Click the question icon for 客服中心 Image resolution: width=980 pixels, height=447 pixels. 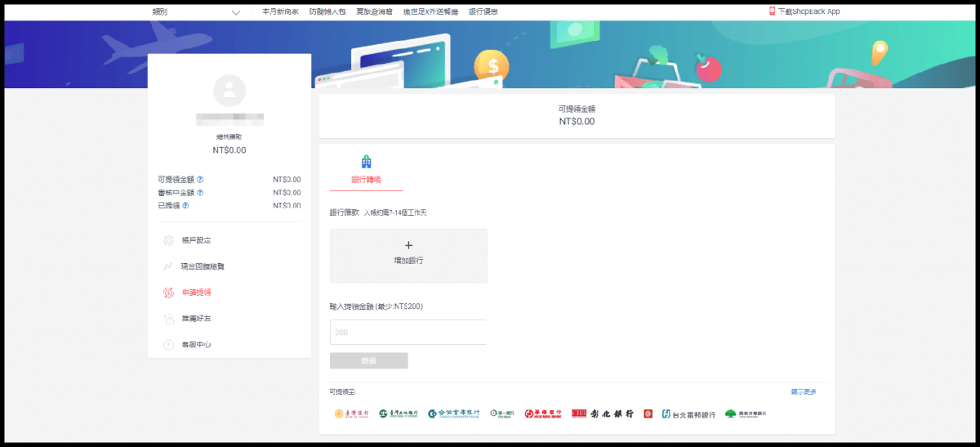click(x=168, y=345)
